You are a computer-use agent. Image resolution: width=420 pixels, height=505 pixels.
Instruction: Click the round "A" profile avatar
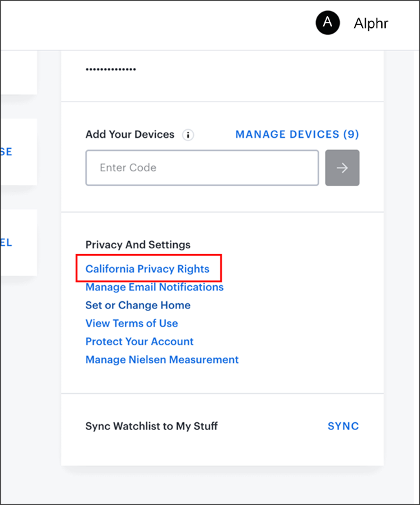328,23
